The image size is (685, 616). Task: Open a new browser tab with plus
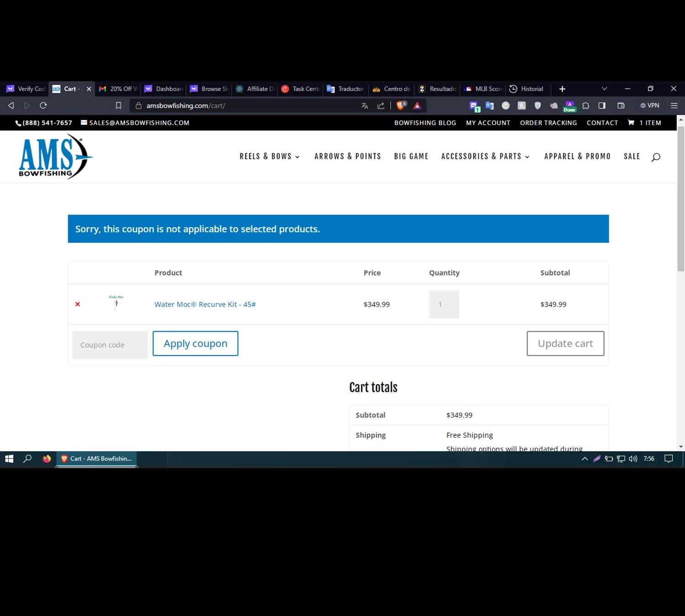pyautogui.click(x=562, y=89)
